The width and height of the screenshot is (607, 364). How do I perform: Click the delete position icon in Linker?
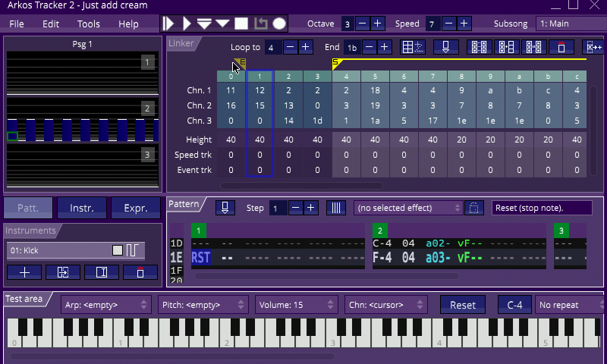pyautogui.click(x=561, y=47)
